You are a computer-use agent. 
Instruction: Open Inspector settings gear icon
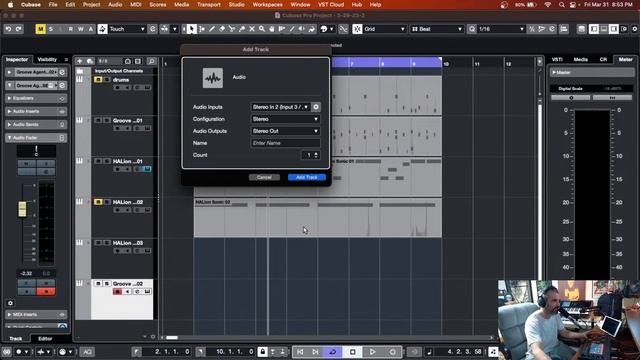click(11, 303)
